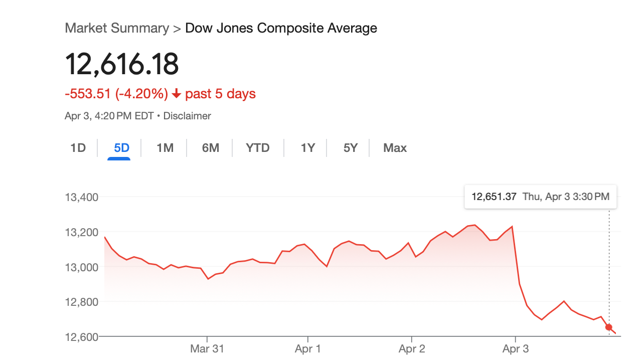Select the YTD performance tab
This screenshot has width=644, height=364.
click(257, 148)
